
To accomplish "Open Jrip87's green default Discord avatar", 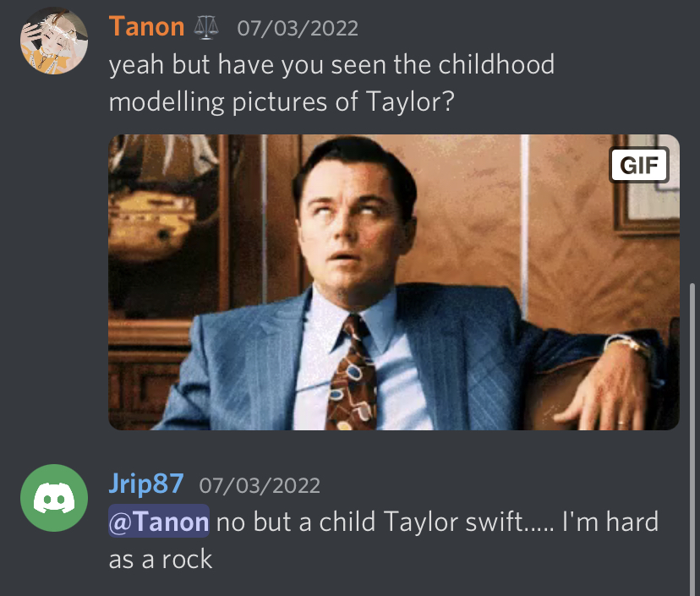I will point(54,498).
